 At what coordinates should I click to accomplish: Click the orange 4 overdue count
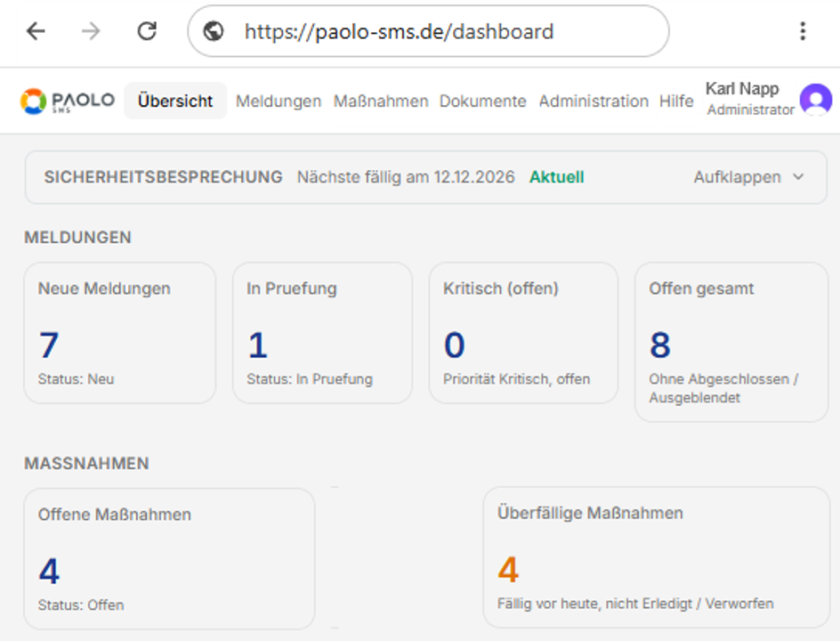508,570
